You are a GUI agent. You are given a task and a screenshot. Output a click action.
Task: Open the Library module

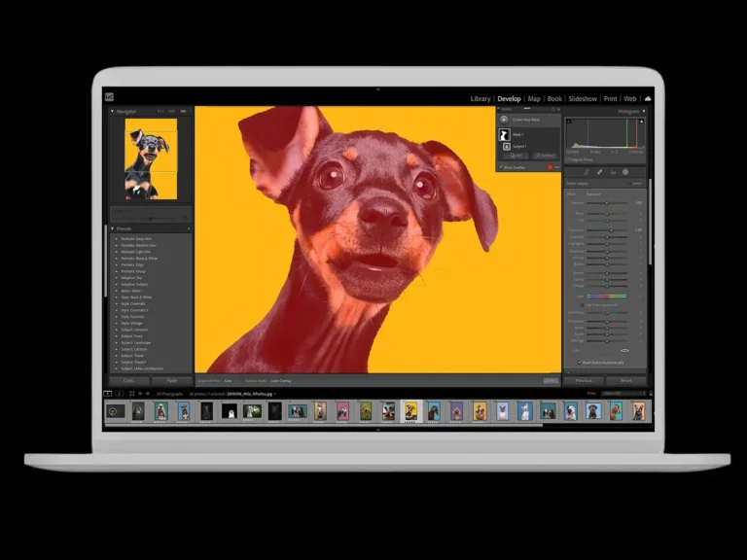coord(480,98)
